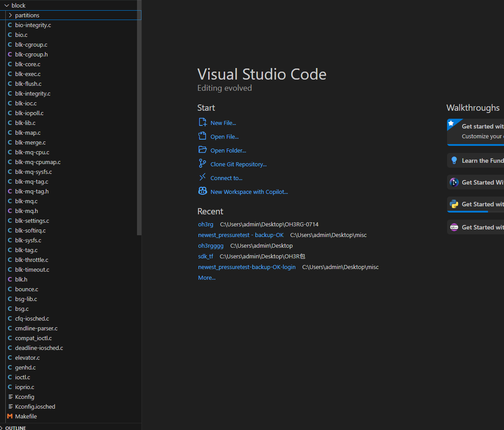Click the explorer vertical scrollbar
This screenshot has height=430, width=504.
pos(139,118)
